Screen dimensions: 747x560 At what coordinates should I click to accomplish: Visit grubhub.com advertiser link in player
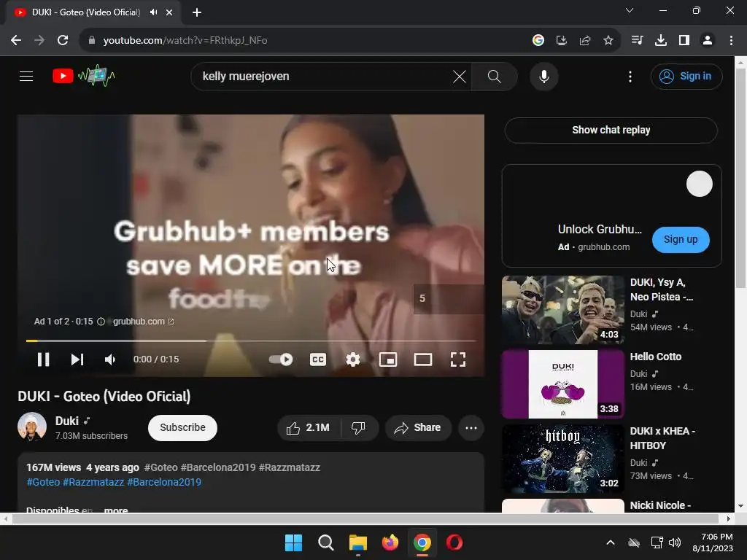(143, 322)
